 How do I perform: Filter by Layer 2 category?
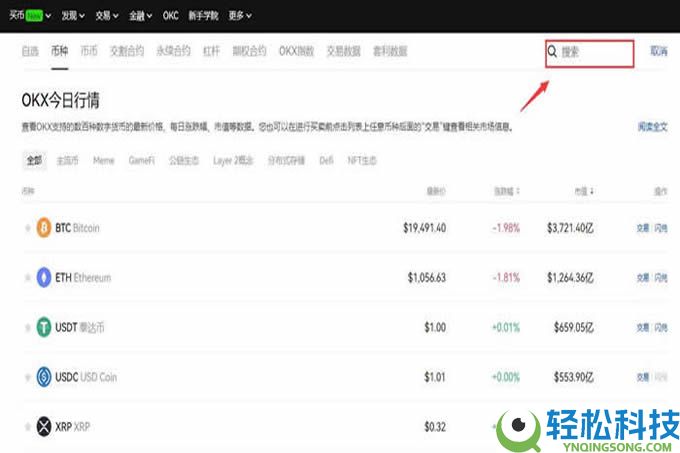click(x=233, y=160)
